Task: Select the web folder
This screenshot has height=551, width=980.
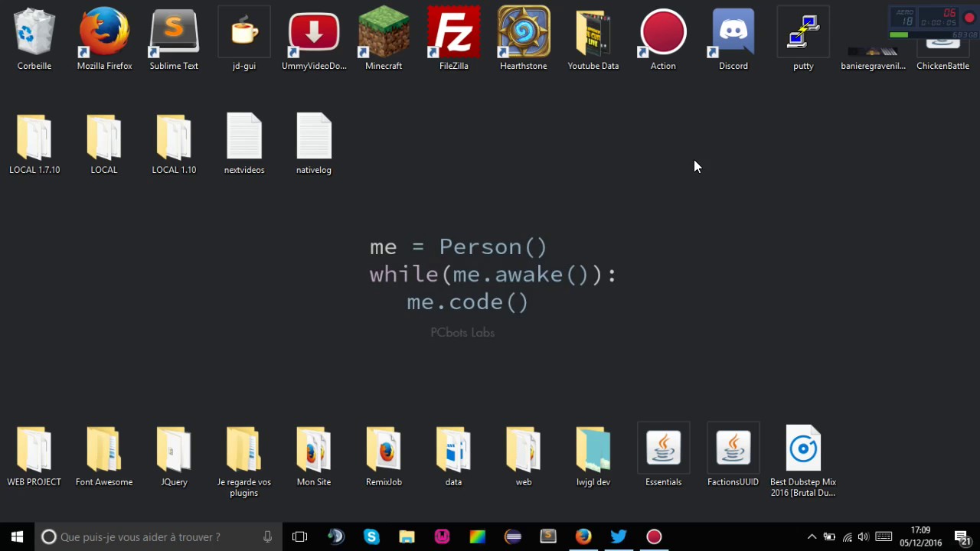Action: pos(524,456)
